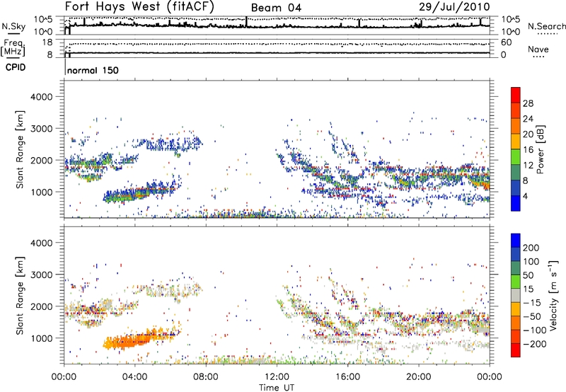Select the 'normal 150' CPID text
This screenshot has height=392, width=566.
click(x=93, y=70)
